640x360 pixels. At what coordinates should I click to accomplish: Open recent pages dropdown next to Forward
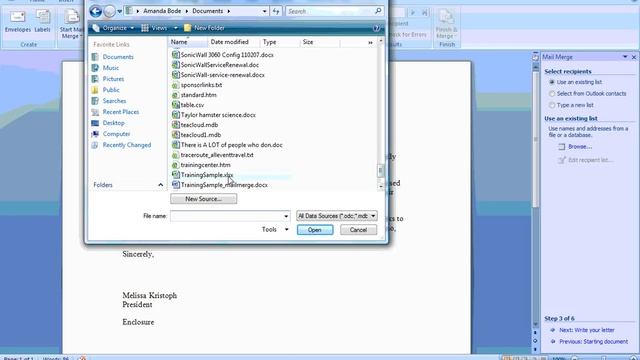120,11
